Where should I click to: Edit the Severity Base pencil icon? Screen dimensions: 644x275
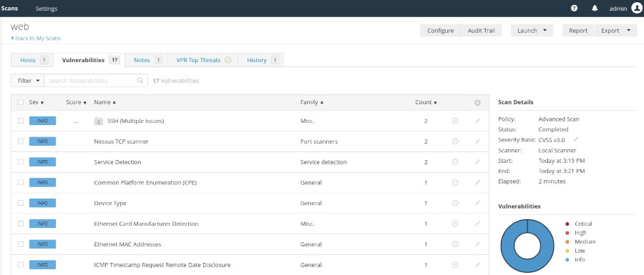576,140
